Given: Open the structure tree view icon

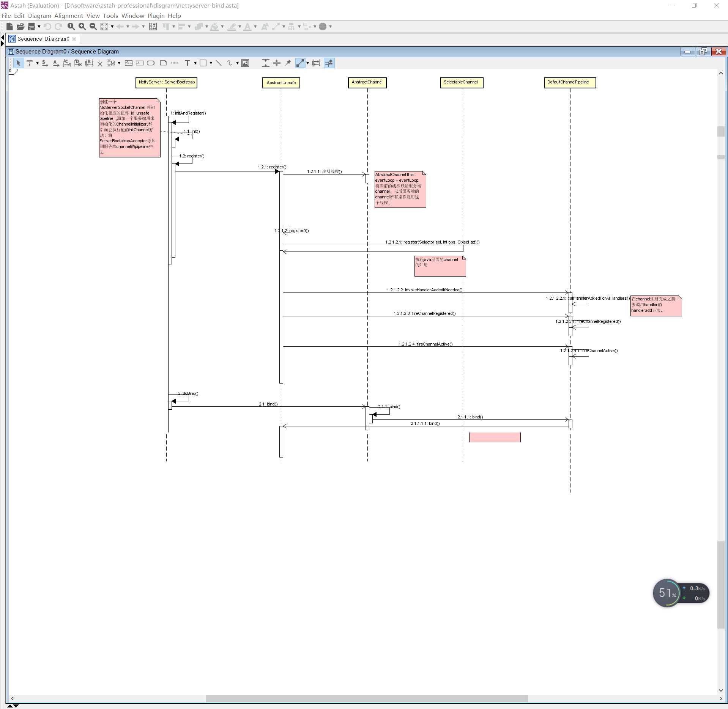Looking at the screenshot, I should click(x=153, y=27).
